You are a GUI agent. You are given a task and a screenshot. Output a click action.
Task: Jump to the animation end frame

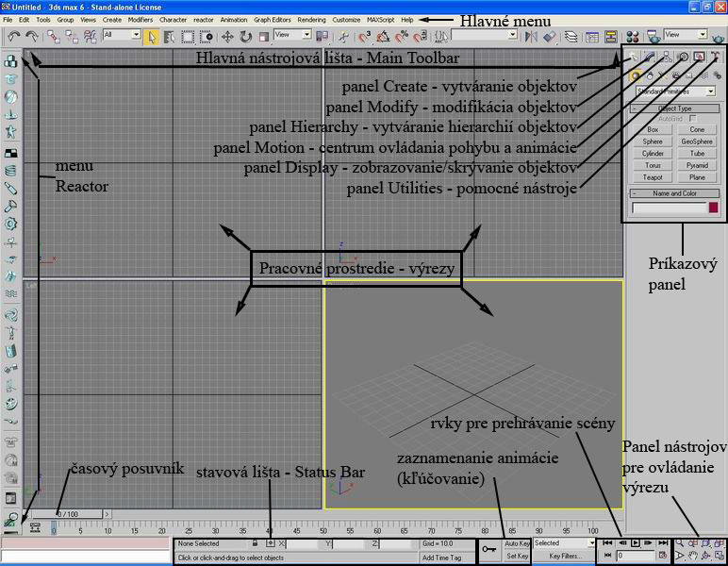pyautogui.click(x=663, y=542)
